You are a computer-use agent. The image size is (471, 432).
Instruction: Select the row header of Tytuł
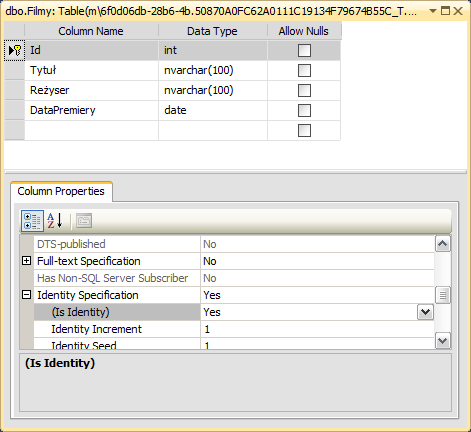[15, 70]
